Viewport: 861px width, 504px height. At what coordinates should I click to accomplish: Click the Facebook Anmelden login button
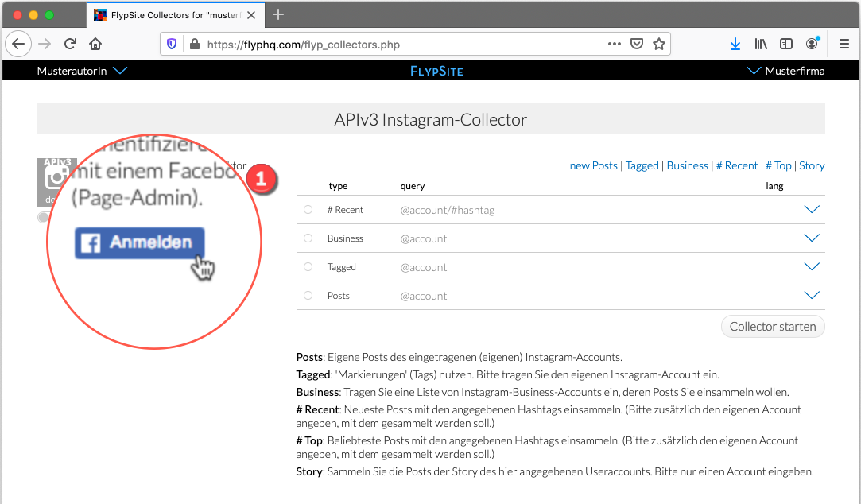(139, 242)
